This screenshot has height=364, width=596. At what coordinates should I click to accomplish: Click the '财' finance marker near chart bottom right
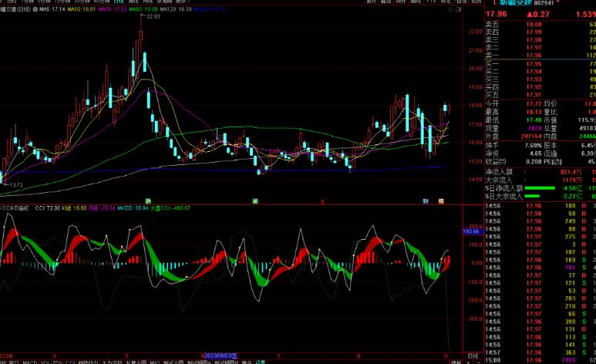pyautogui.click(x=426, y=201)
